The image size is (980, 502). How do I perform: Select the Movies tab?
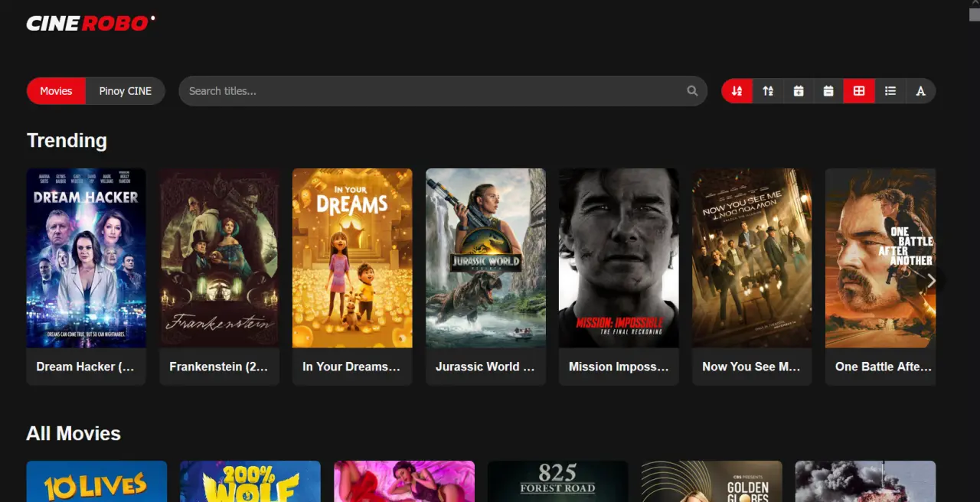pos(56,91)
